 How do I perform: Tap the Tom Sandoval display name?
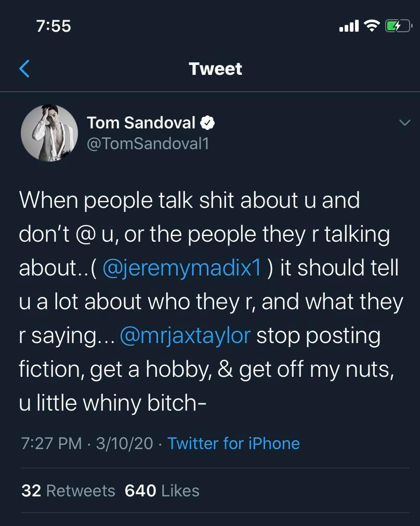pos(141,123)
